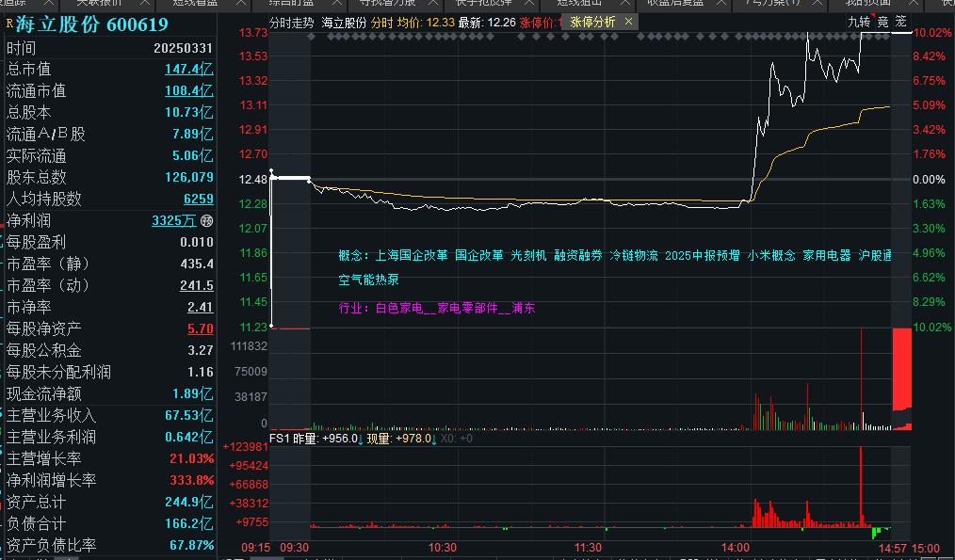Click the FS1 indicator name label
Image resolution: width=955 pixels, height=560 pixels.
click(280, 439)
